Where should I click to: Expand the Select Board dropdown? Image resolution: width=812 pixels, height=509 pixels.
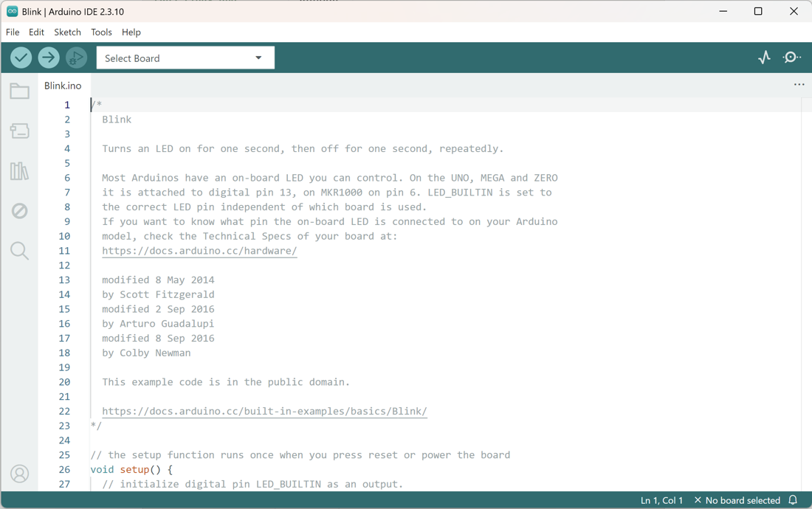185,58
